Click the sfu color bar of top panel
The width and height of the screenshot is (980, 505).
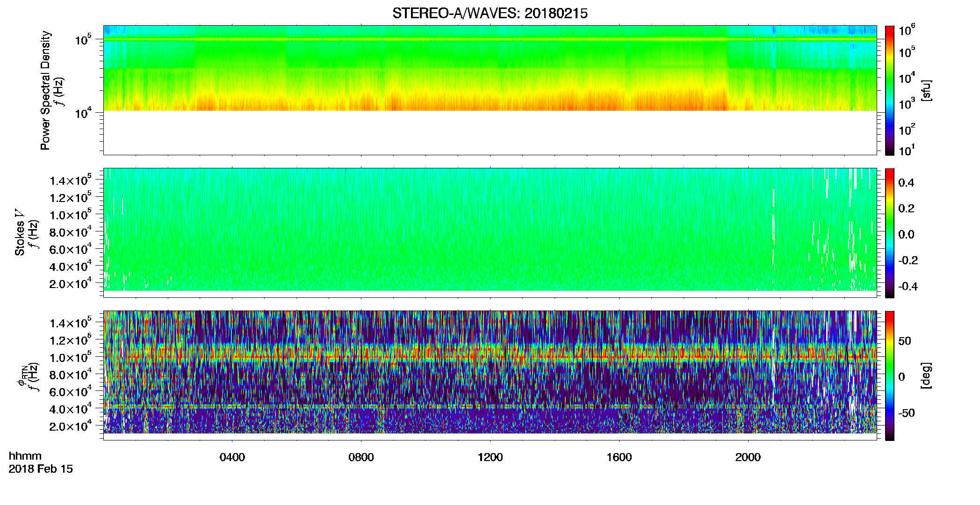pos(890,90)
